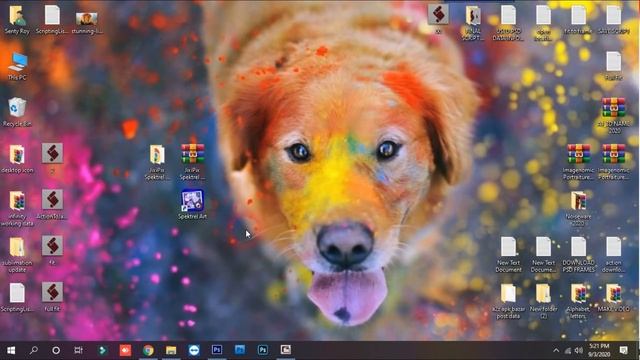The height and width of the screenshot is (360, 640).
Task: Open the Recycle Bin
Action: click(17, 112)
